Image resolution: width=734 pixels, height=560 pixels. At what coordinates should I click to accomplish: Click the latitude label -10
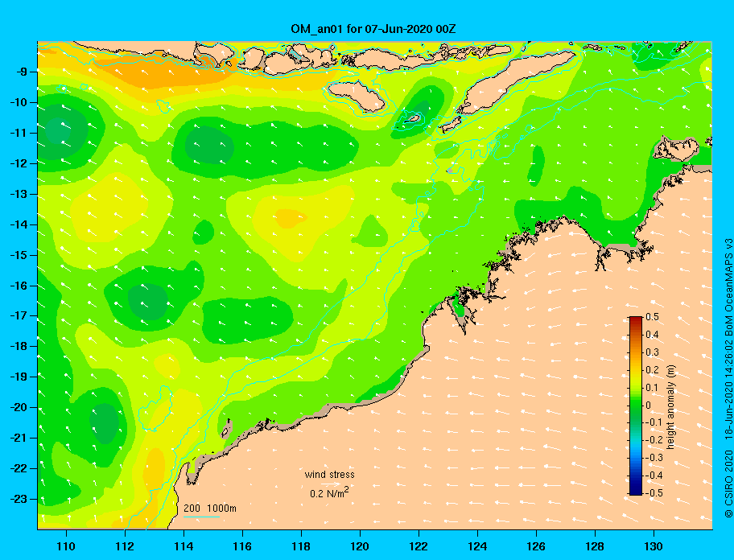tap(19, 102)
